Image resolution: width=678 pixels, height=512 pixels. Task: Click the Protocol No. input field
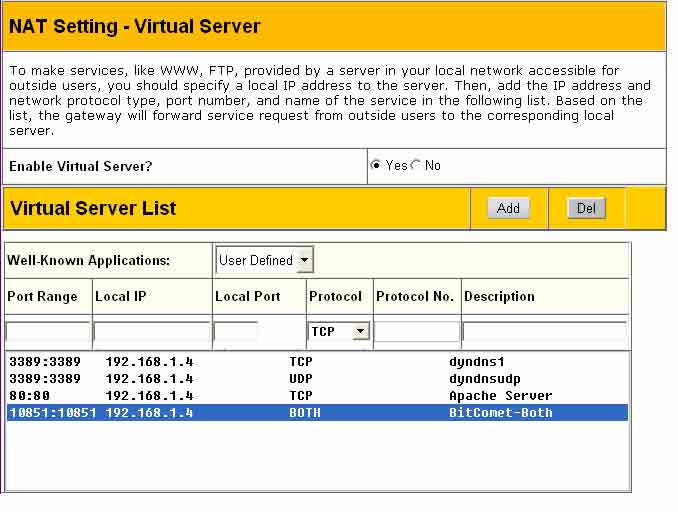(417, 331)
